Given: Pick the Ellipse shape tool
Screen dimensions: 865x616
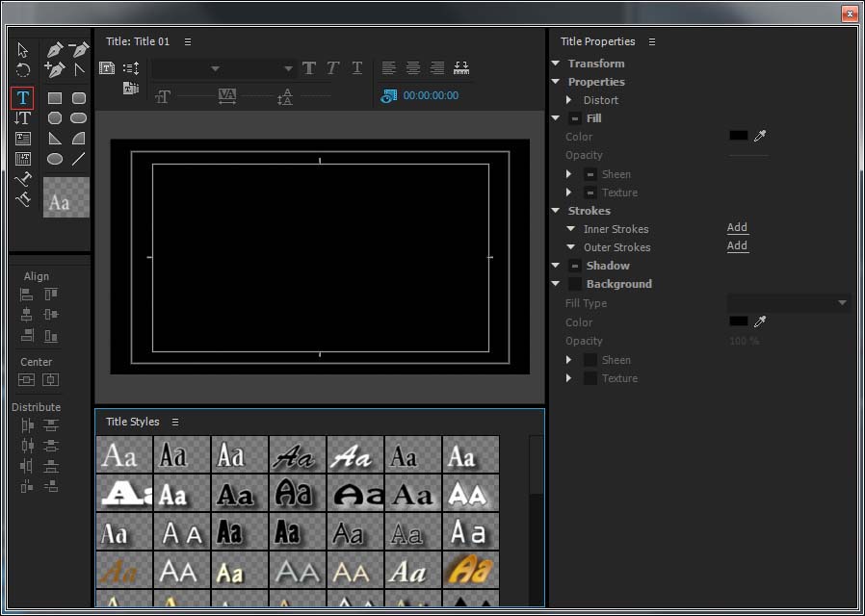Looking at the screenshot, I should pyautogui.click(x=55, y=159).
